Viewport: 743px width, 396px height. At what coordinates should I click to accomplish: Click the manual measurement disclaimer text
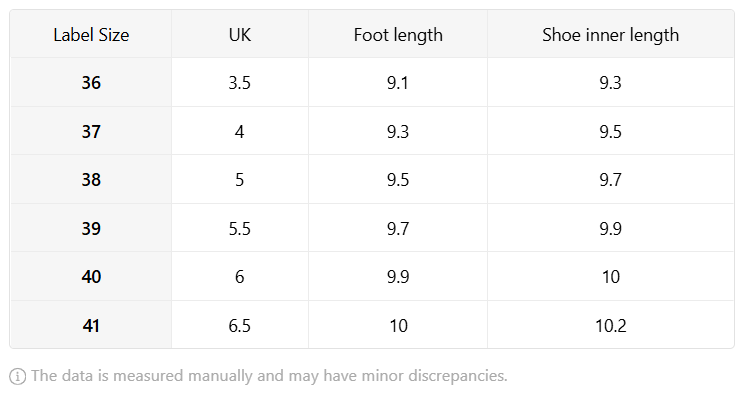pos(269,376)
